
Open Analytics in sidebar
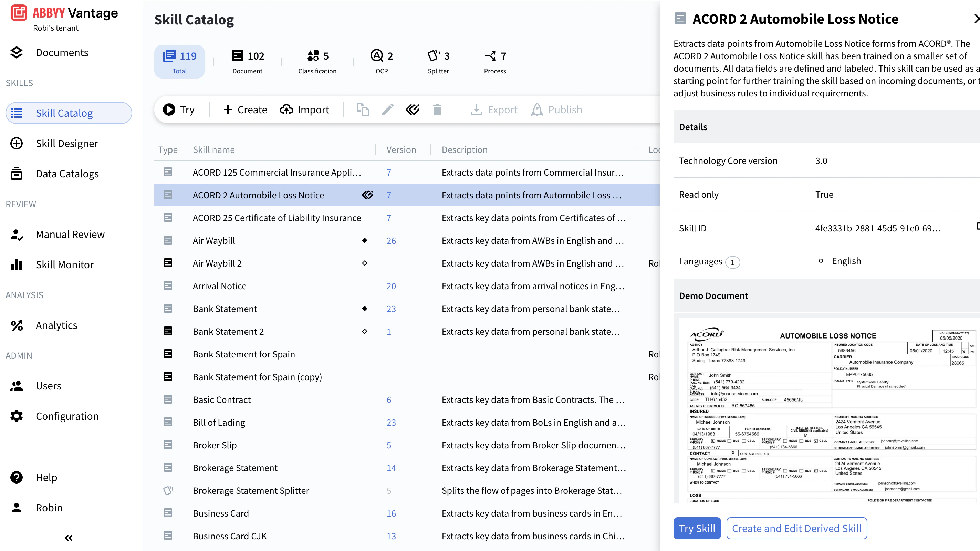click(x=57, y=325)
